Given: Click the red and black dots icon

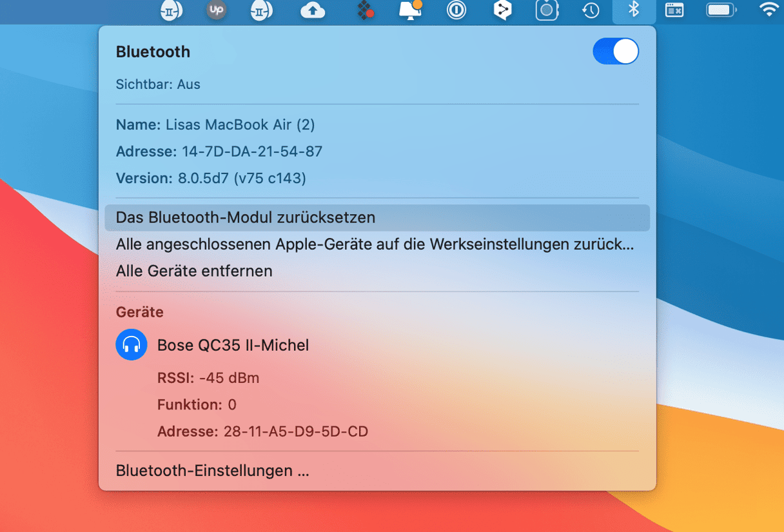Looking at the screenshot, I should (366, 10).
